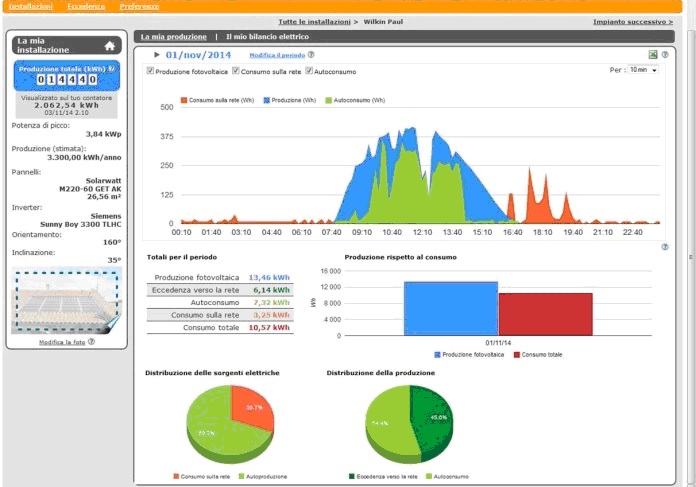
Task: Uncheck Produzione fotovoltaica checkbox
Action: [150, 71]
